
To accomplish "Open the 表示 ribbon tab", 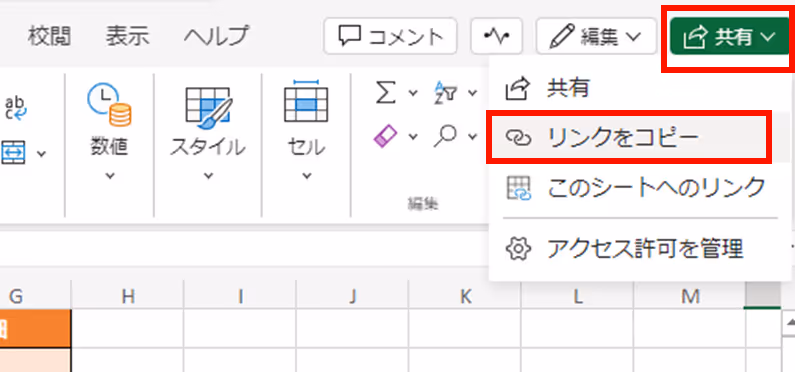I will 127,36.
